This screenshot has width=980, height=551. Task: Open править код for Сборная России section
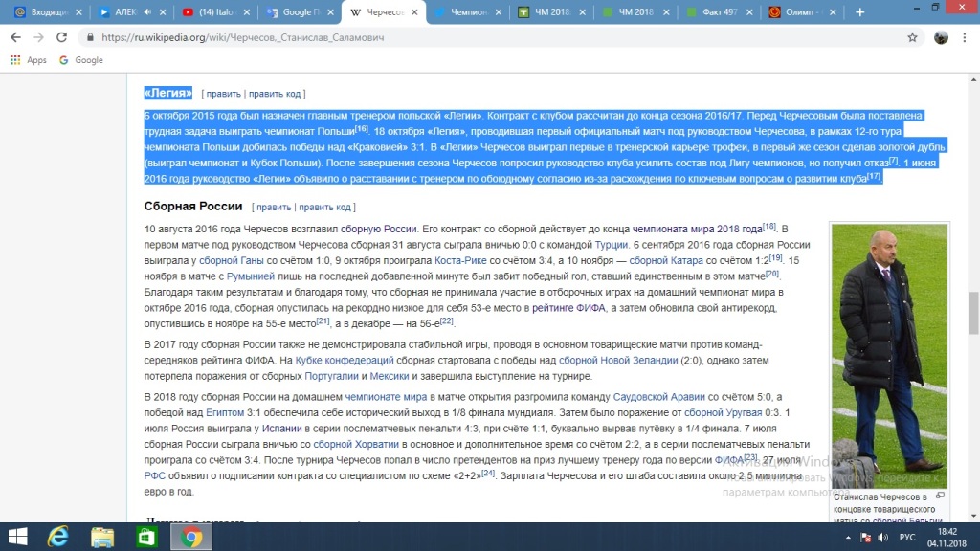(x=325, y=207)
